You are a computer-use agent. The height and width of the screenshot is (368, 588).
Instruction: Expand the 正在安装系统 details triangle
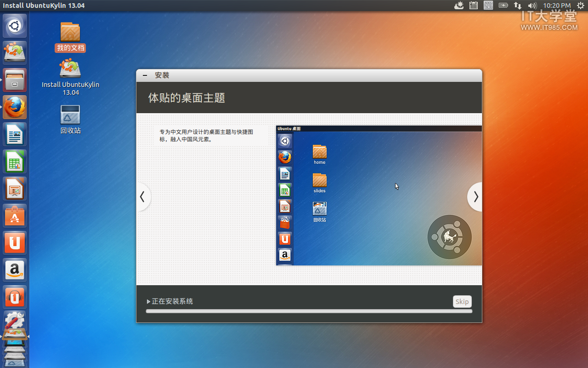[148, 302]
